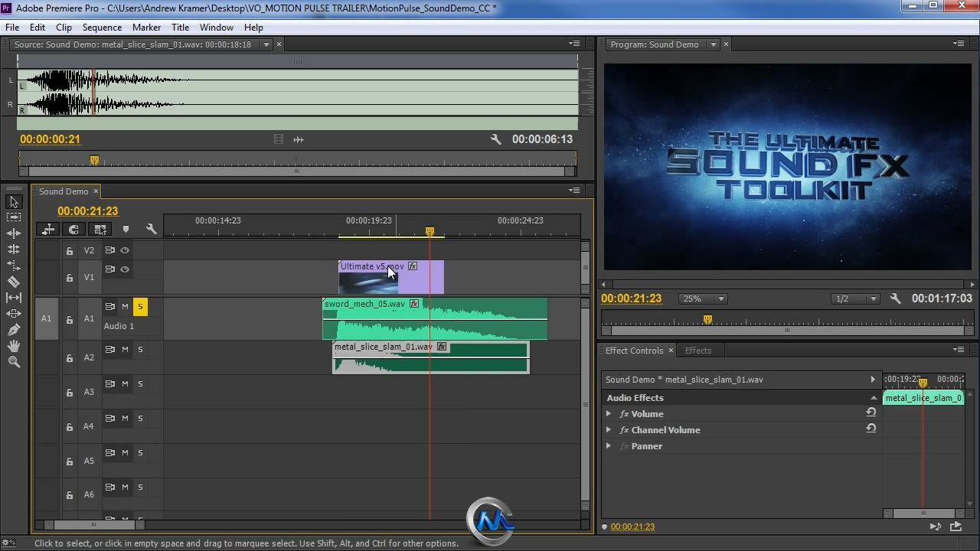Select the Track Select tool
The width and height of the screenshot is (980, 551).
pyautogui.click(x=14, y=217)
